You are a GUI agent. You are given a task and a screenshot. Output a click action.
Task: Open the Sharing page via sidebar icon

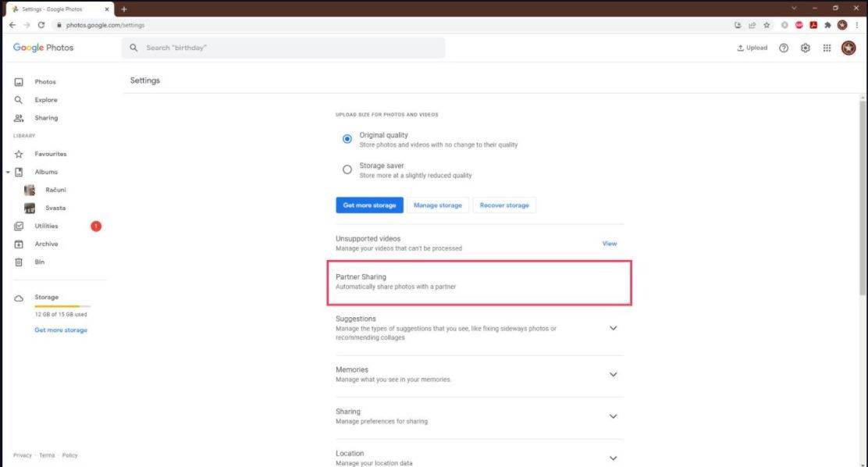point(45,117)
